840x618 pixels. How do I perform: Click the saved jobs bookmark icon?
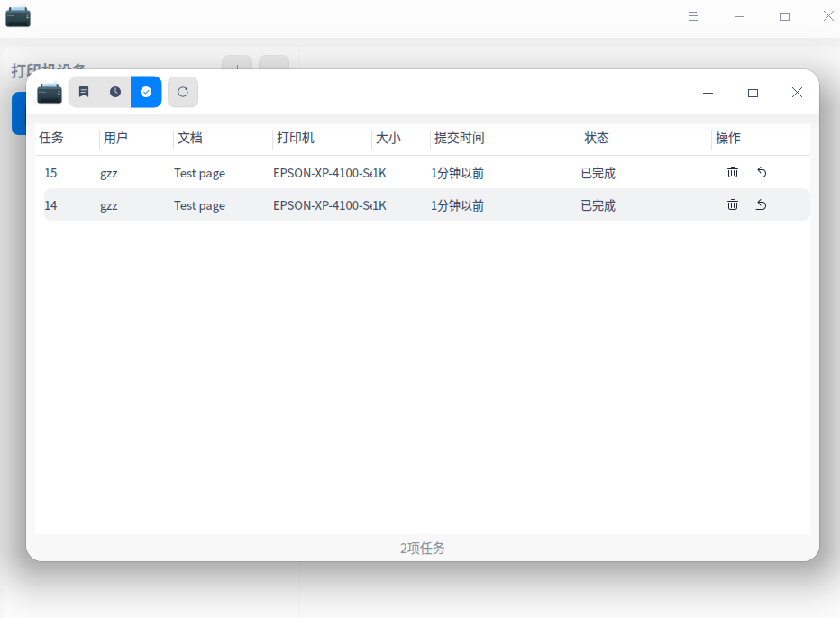pyautogui.click(x=84, y=91)
